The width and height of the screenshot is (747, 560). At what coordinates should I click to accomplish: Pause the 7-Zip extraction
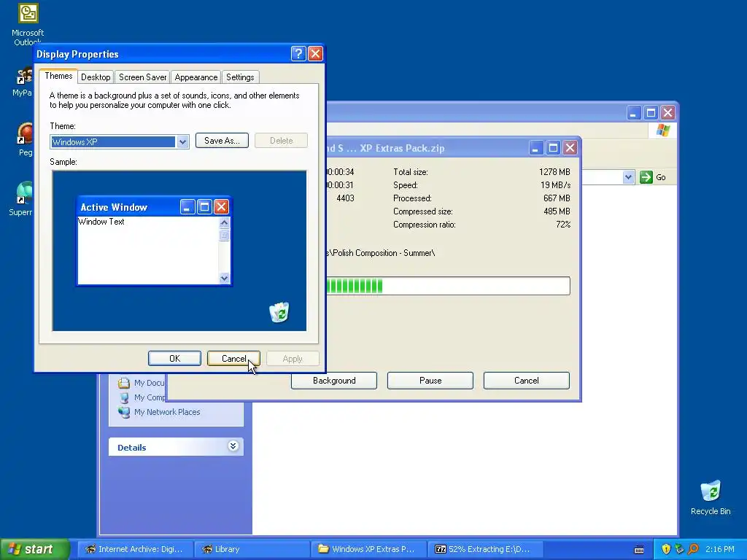pos(430,381)
